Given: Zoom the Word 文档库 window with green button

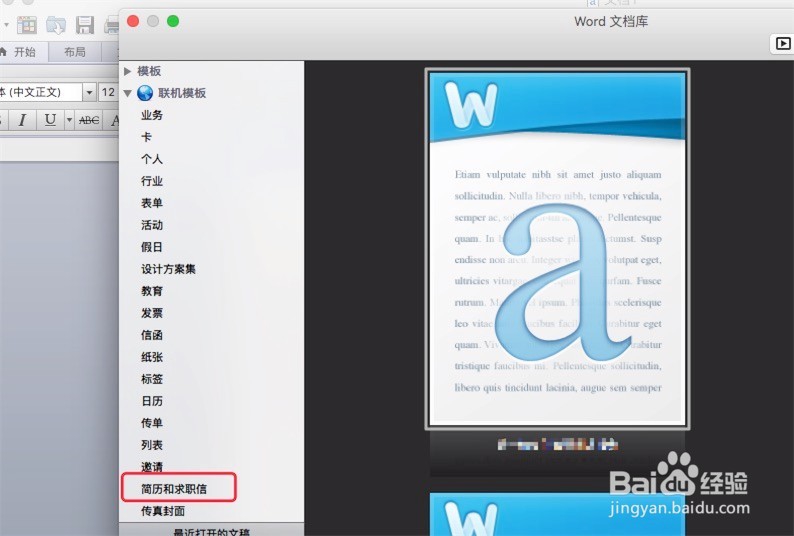Looking at the screenshot, I should tap(173, 21).
